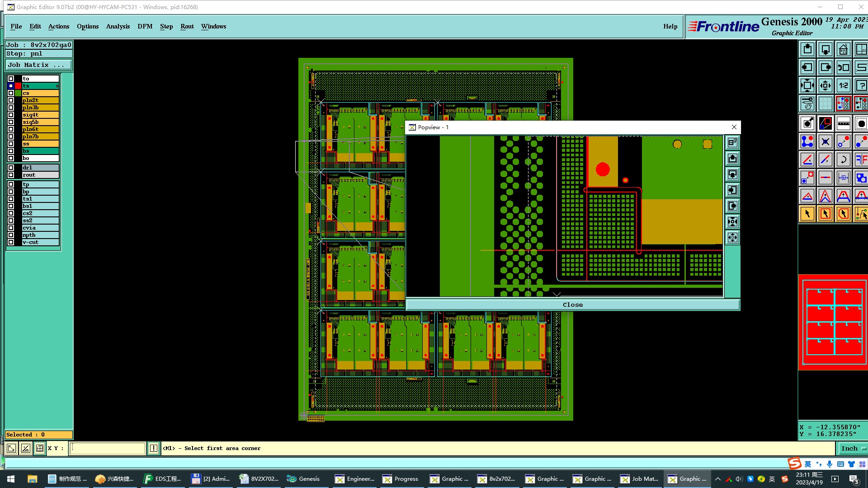
Task: Click the X Y coordinate input field
Action: click(x=107, y=448)
